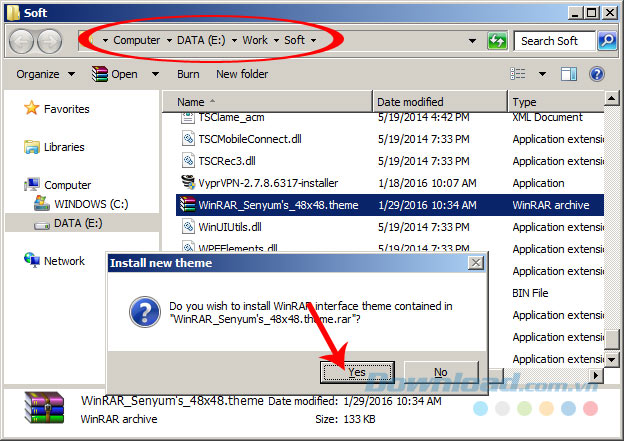Select WINDOWS (C:) drive
Viewport: 624px width, 441px height.
(x=91, y=204)
